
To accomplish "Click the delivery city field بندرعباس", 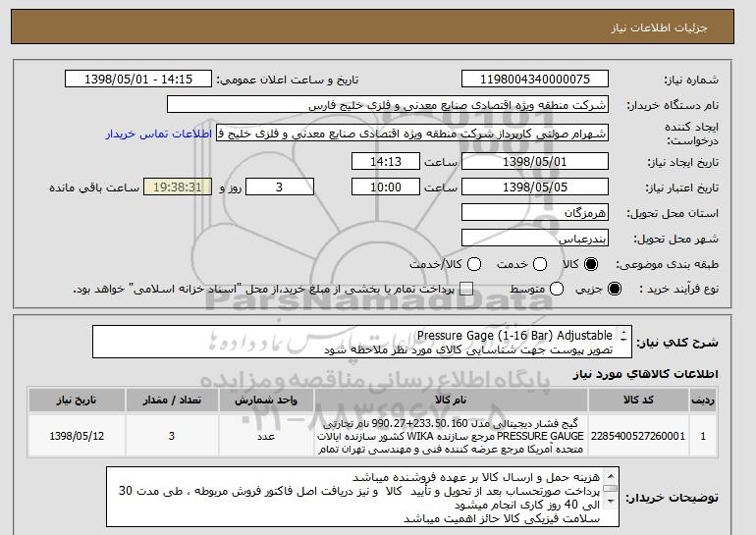I will (535, 239).
